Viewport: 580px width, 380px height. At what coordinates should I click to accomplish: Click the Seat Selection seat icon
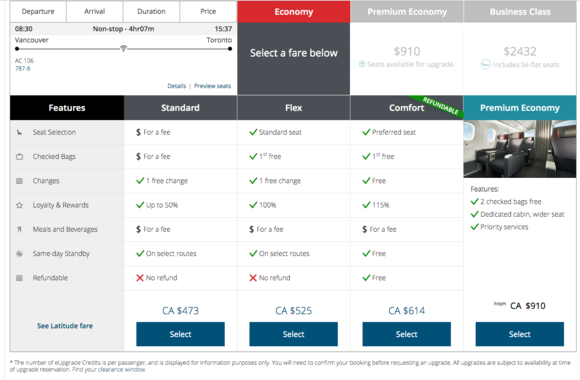[19, 132]
